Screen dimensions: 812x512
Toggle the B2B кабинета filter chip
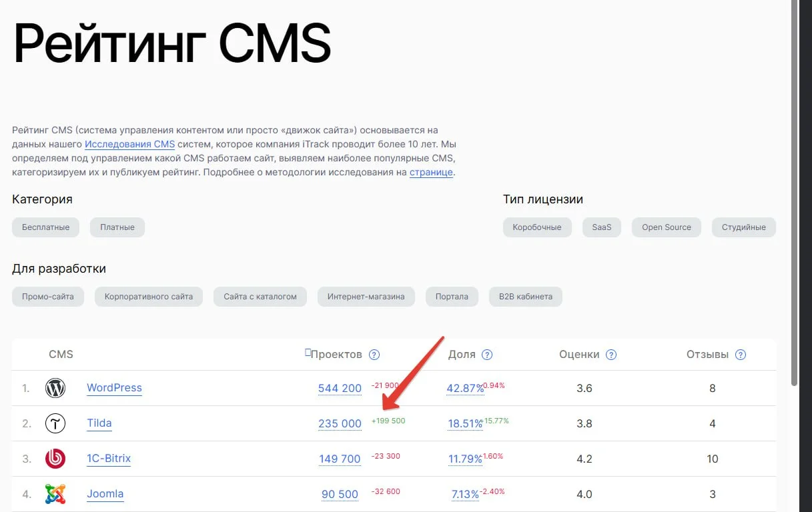click(x=526, y=297)
